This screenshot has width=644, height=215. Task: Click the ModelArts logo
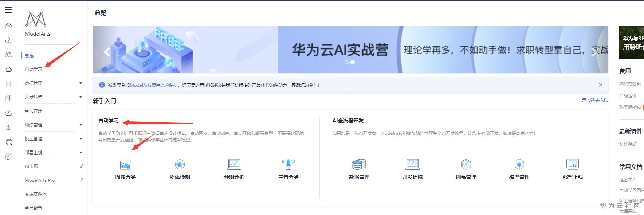[36, 19]
